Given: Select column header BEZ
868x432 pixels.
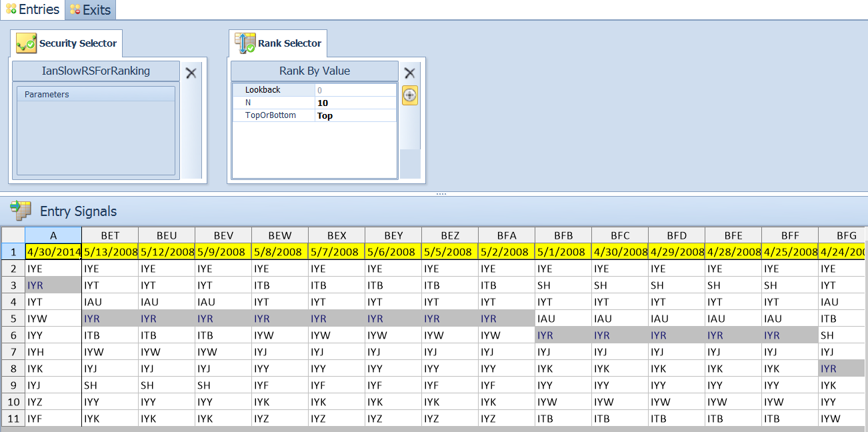Looking at the screenshot, I should point(450,235).
